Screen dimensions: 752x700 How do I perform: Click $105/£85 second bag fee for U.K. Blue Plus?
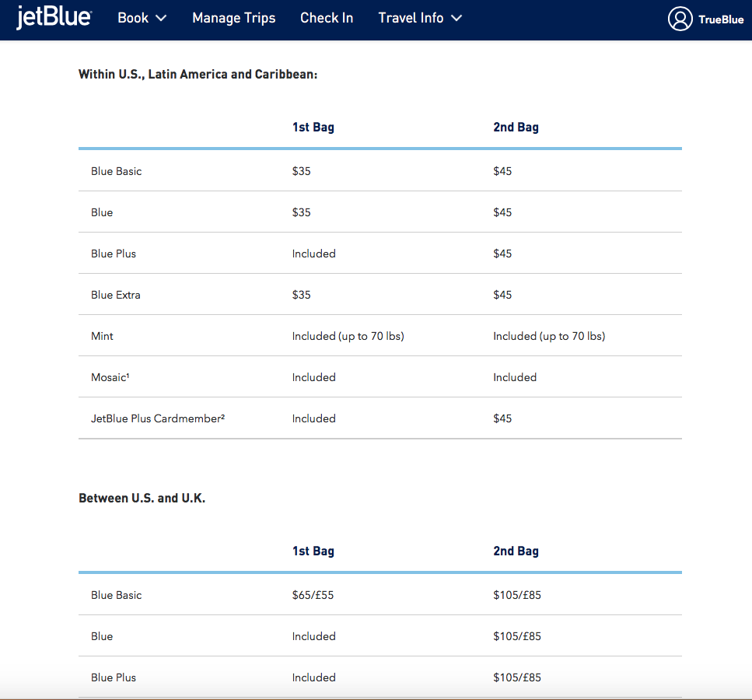pos(517,678)
